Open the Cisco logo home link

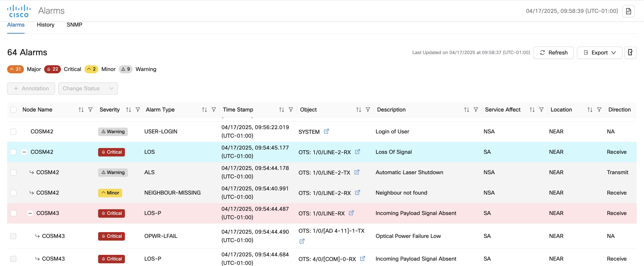click(x=19, y=11)
